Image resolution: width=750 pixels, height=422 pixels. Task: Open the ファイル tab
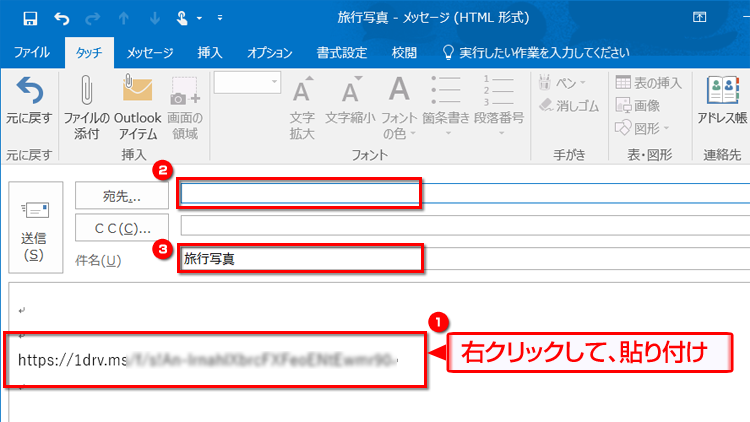[x=32, y=52]
